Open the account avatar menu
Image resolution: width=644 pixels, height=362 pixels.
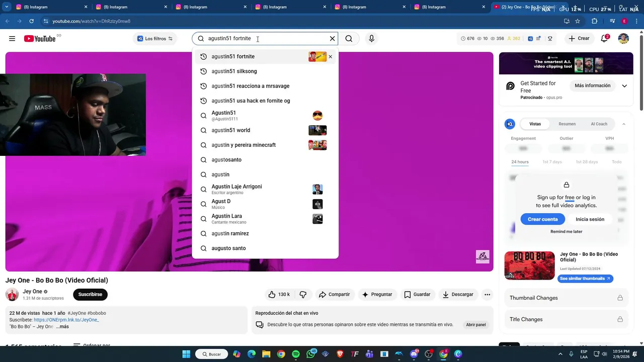coord(623,39)
